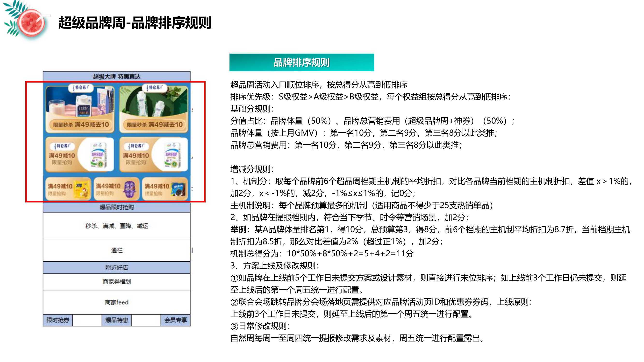This screenshot has height=362, width=644.
Task: Click the slide title 超级品牌周-品牌排序规则
Action: pyautogui.click(x=135, y=23)
